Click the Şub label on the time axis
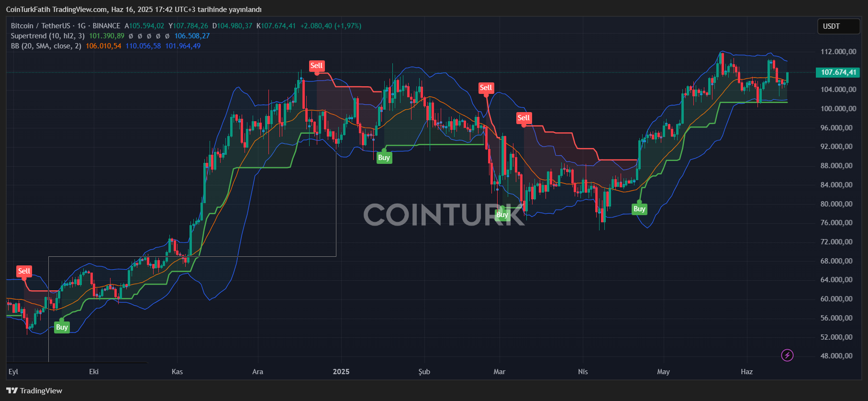Screen dimensions: 868x401 (x=424, y=372)
